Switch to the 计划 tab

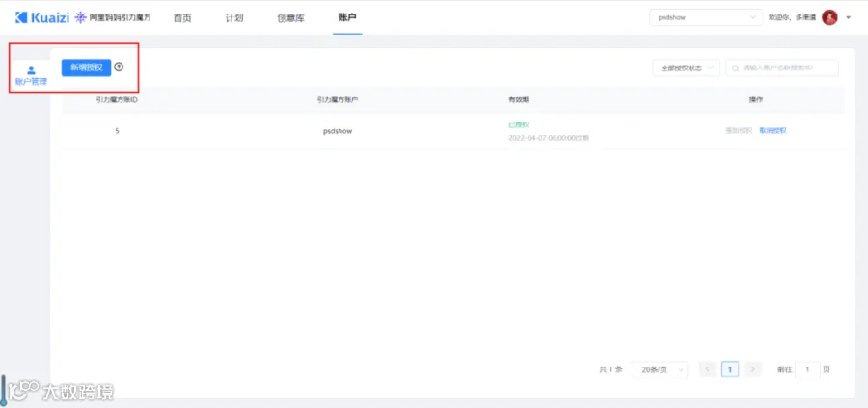[234, 17]
